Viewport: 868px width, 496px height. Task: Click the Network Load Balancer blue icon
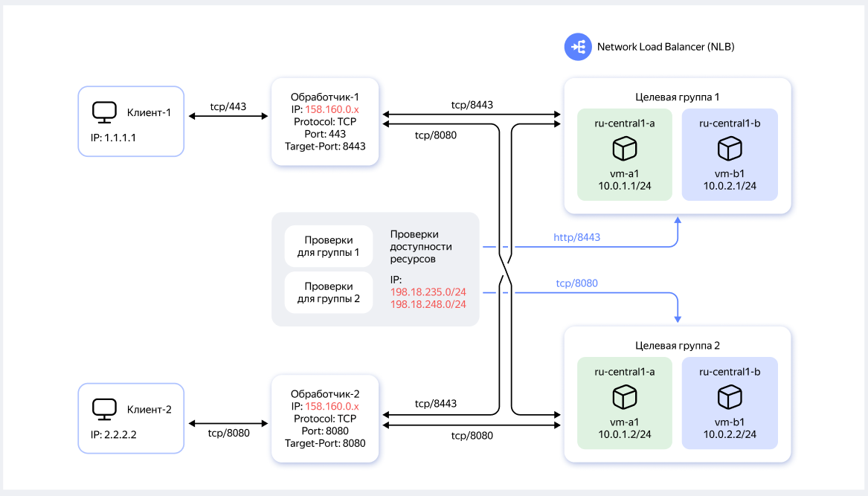[578, 47]
